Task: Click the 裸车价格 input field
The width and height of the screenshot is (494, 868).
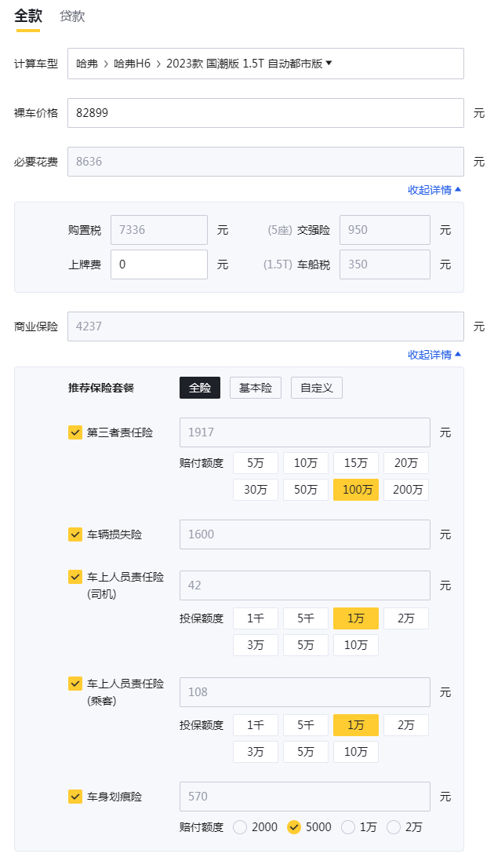Action: [x=265, y=113]
